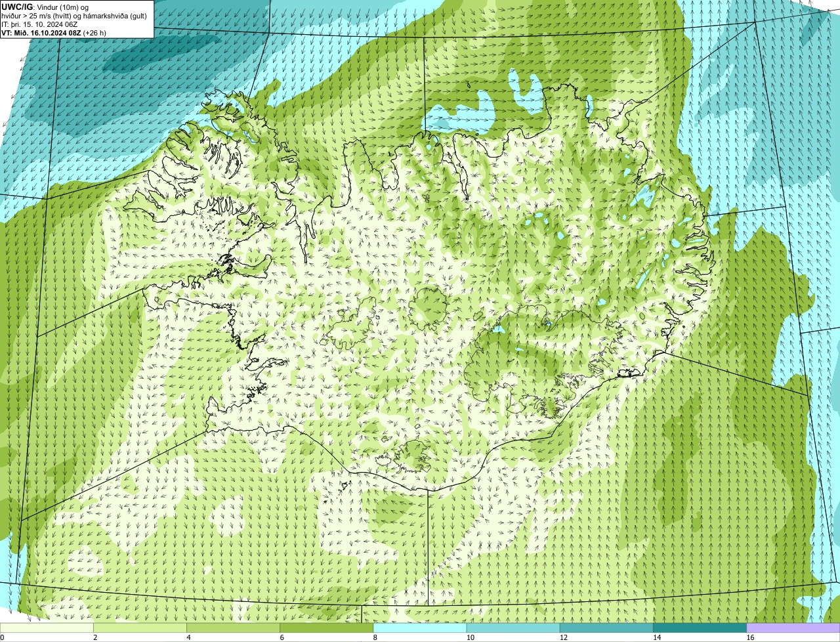Pick the purple above-16 m/s legend swatch
The height and width of the screenshot is (642, 840).
(793, 628)
